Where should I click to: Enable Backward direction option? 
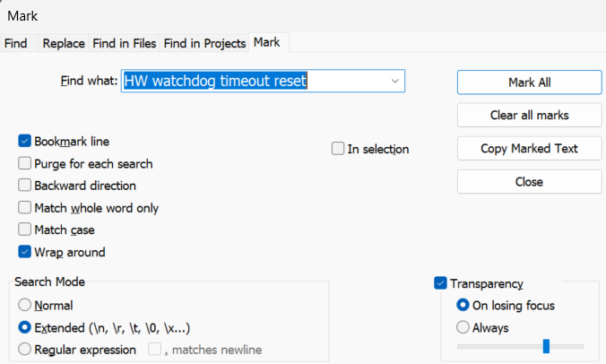tap(25, 186)
